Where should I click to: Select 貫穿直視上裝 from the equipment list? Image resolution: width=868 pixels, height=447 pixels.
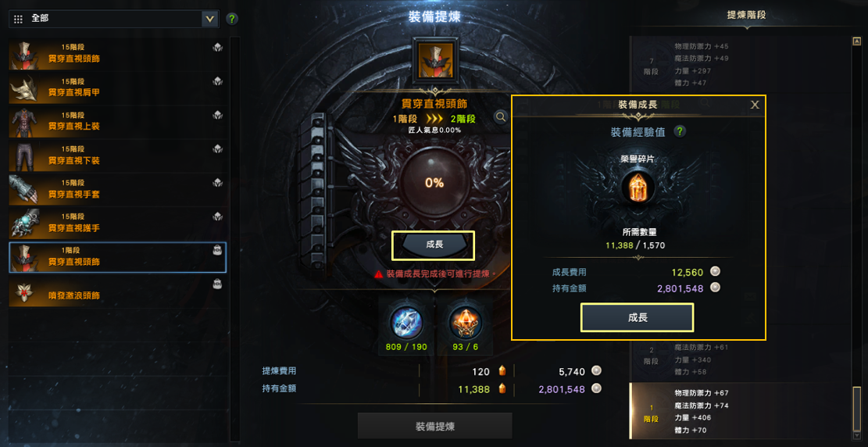click(x=118, y=121)
